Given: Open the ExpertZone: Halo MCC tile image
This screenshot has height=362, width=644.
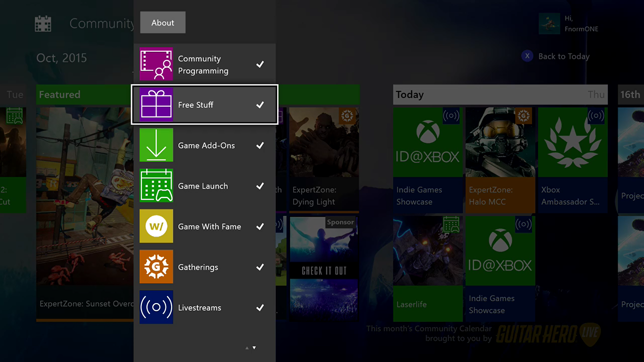Looking at the screenshot, I should tap(500, 142).
